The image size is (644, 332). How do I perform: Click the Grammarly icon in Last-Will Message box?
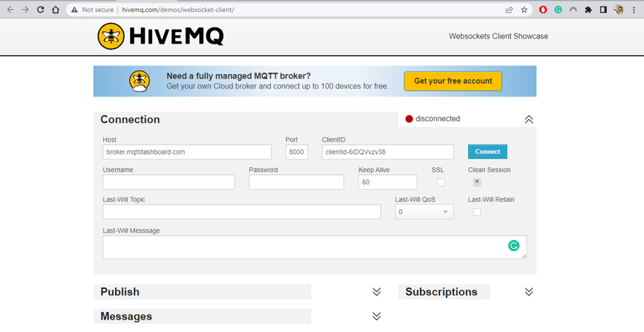click(x=513, y=246)
